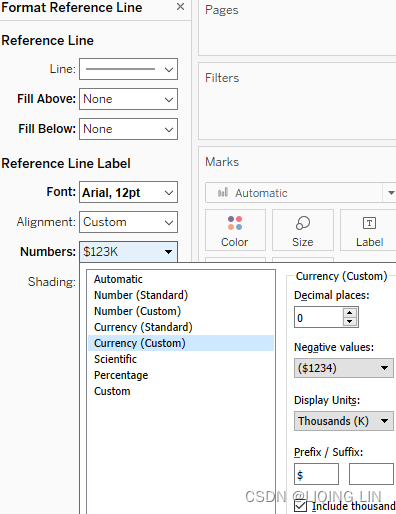Open the Font dropdown showing Arial, 12pt
This screenshot has width=396, height=514.
point(128,192)
